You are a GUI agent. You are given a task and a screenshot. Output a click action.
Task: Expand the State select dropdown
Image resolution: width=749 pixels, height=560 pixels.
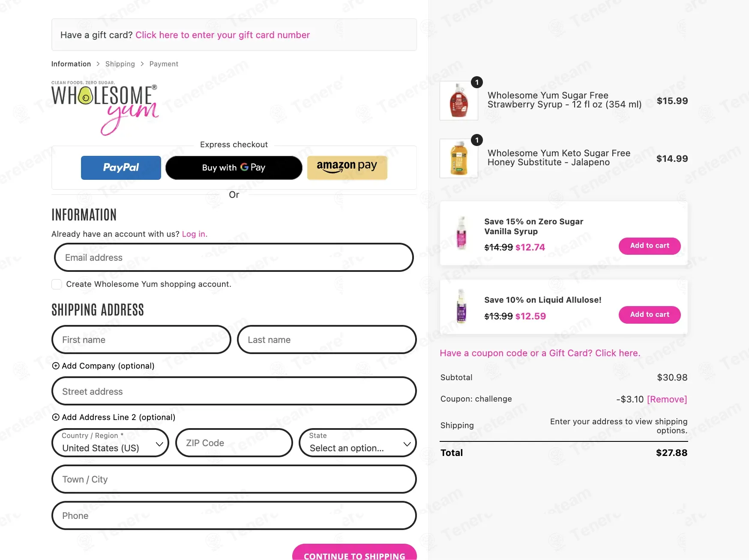358,443
